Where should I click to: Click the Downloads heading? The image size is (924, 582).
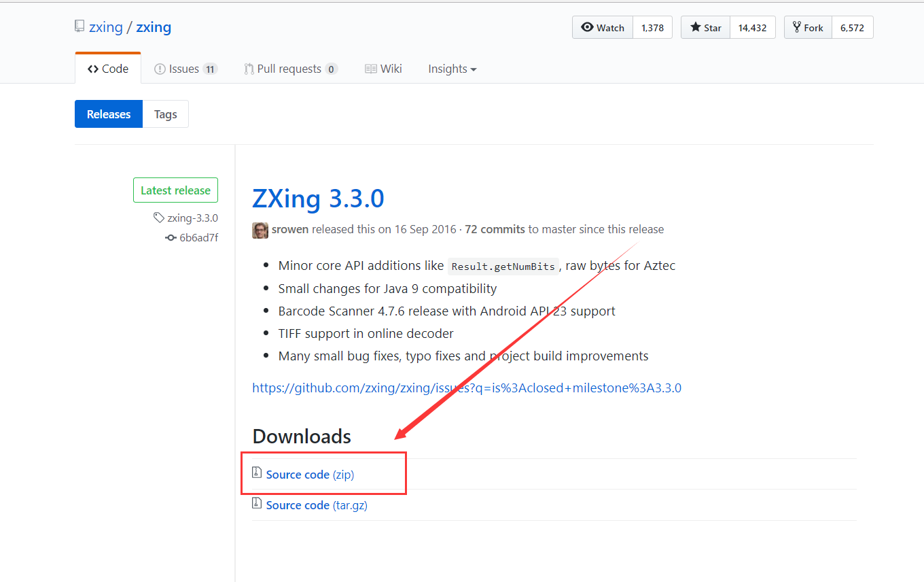pos(302,437)
